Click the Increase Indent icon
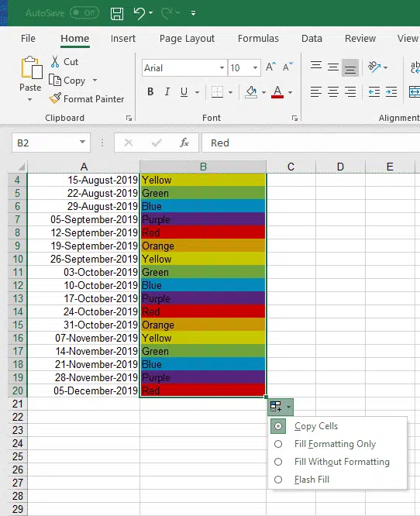The image size is (420, 516). [x=391, y=92]
